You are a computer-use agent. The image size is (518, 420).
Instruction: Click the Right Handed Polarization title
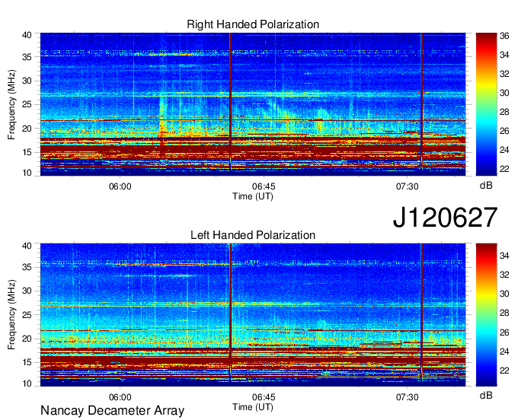[x=253, y=24]
